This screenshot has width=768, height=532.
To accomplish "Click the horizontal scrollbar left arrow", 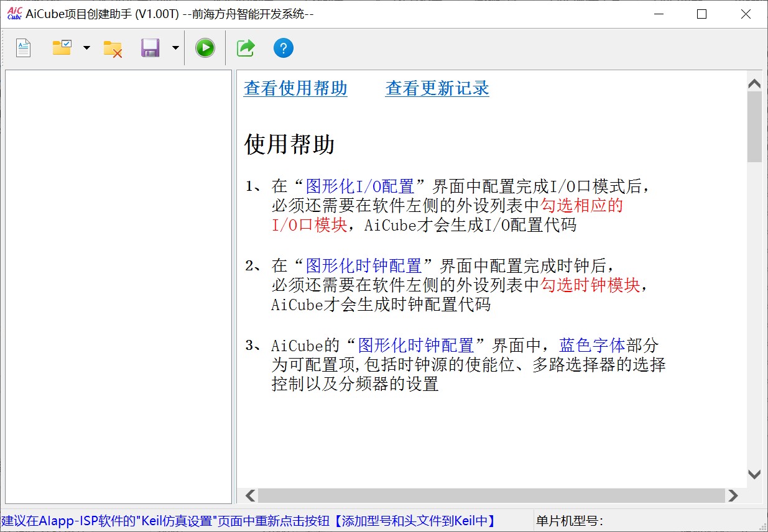I will (x=251, y=495).
